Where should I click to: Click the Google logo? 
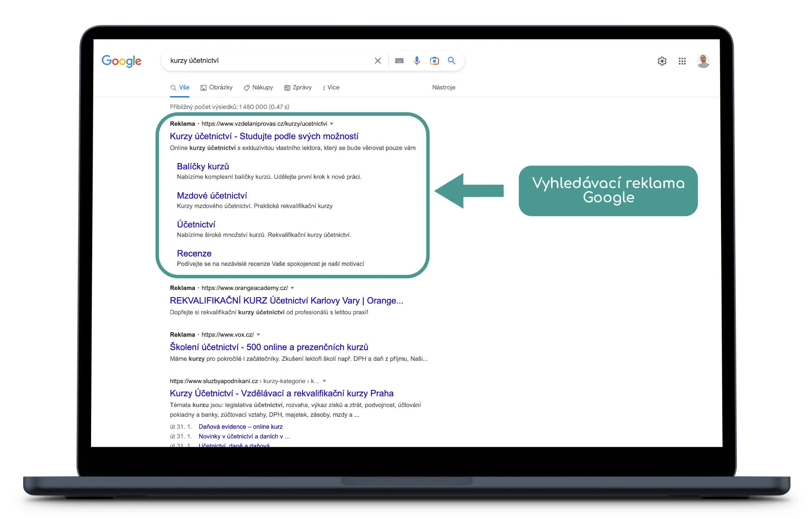coord(121,61)
